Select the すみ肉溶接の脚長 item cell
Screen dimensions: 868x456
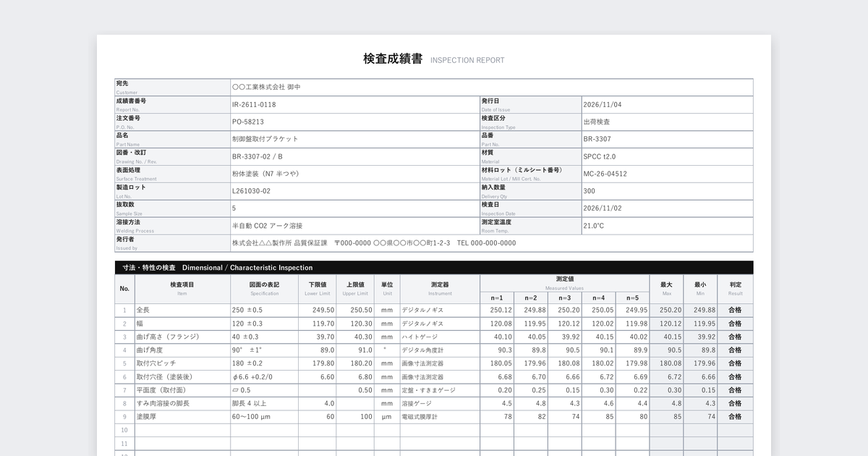pyautogui.click(x=182, y=403)
